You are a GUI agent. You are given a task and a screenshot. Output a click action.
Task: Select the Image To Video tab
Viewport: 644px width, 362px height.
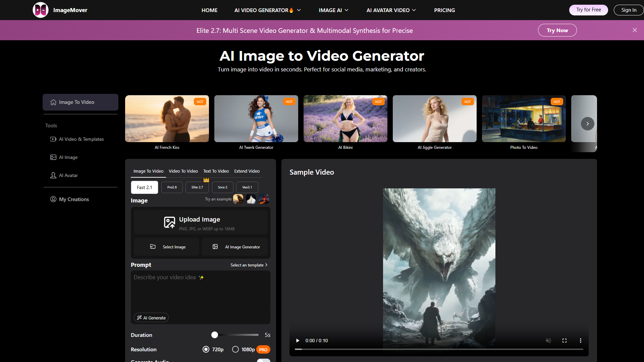(148, 171)
